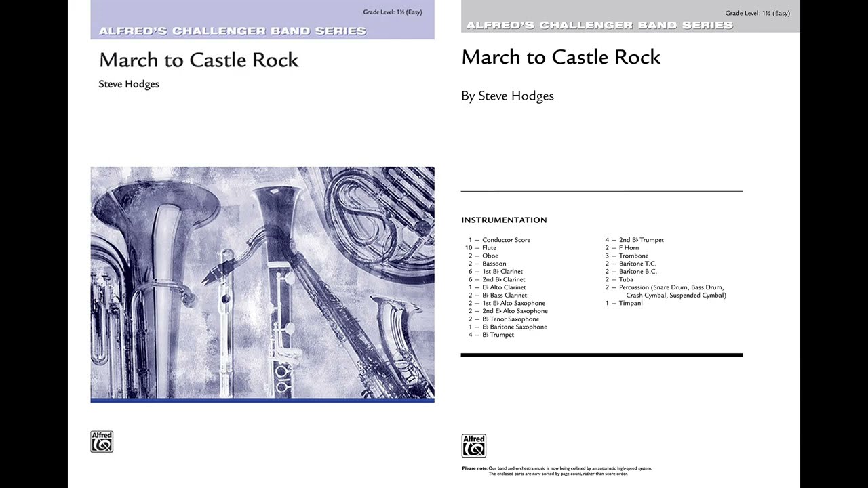This screenshot has width=868, height=488.
Task: Select the "1 — Timpani" row
Action: pyautogui.click(x=623, y=303)
